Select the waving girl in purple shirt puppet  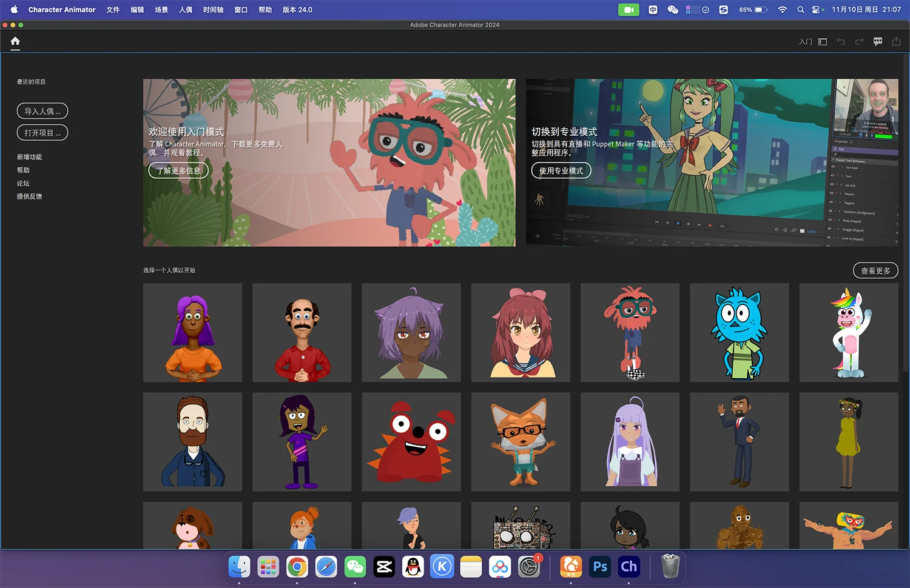302,442
